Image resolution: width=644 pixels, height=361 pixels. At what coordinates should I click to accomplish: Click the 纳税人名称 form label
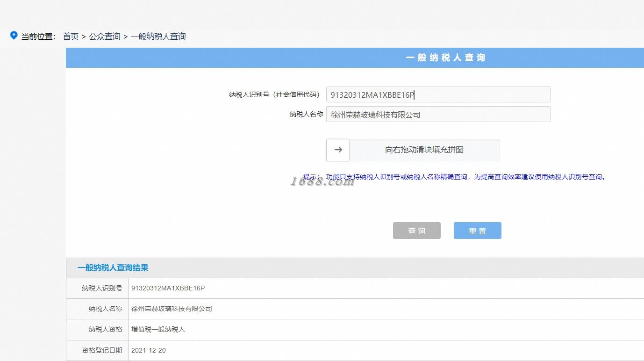[x=306, y=114]
